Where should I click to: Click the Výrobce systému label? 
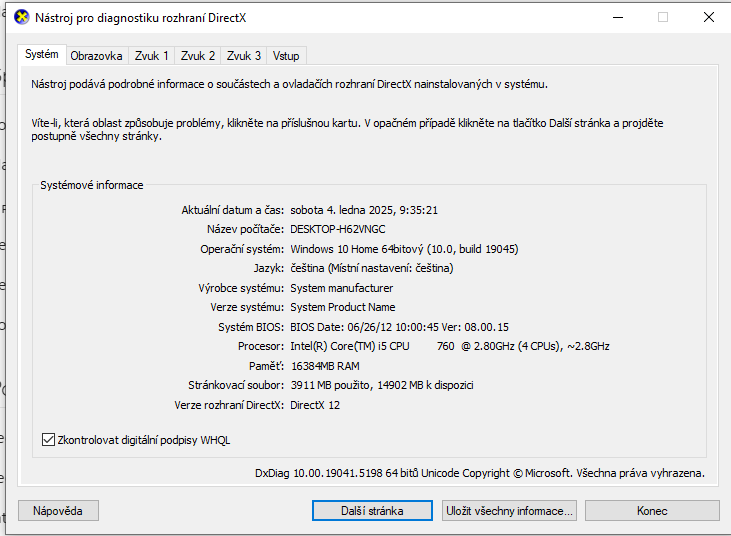(241, 288)
